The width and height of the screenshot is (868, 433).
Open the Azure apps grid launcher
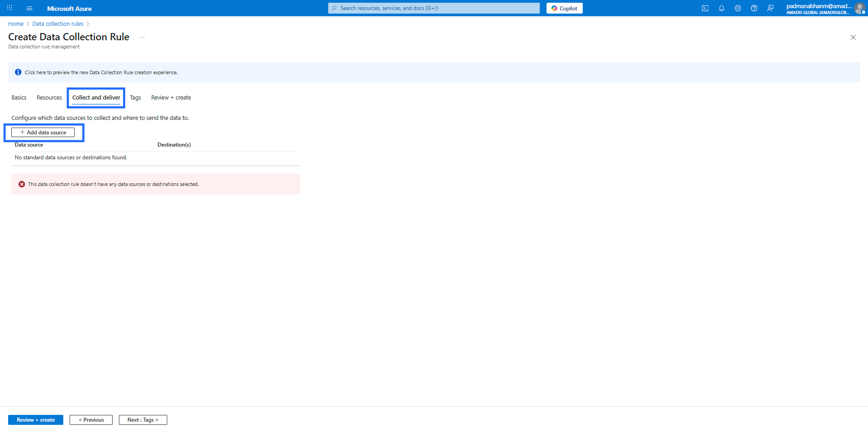coord(9,8)
